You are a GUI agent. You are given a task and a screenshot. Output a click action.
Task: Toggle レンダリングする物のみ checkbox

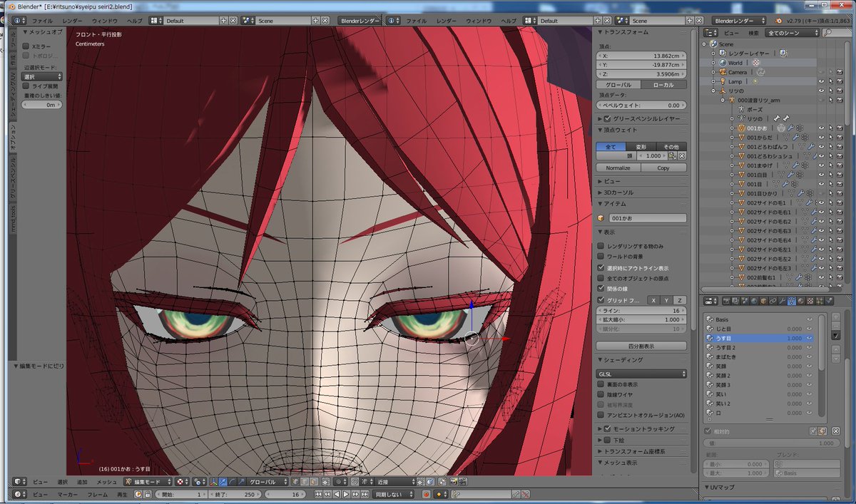click(x=601, y=246)
